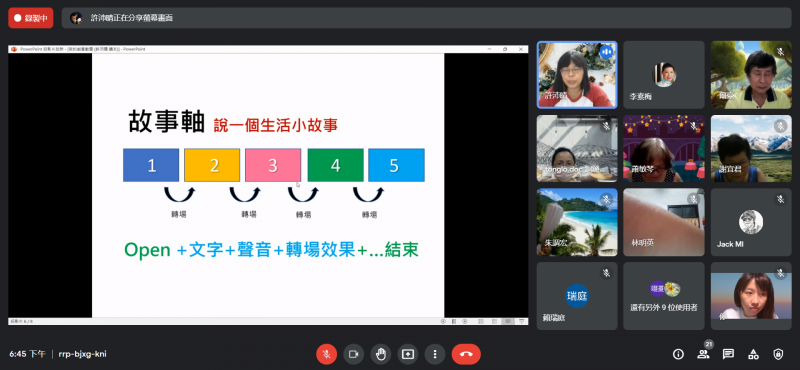Select the 謝宜君 participant tile
This screenshot has width=800, height=370.
tap(751, 149)
